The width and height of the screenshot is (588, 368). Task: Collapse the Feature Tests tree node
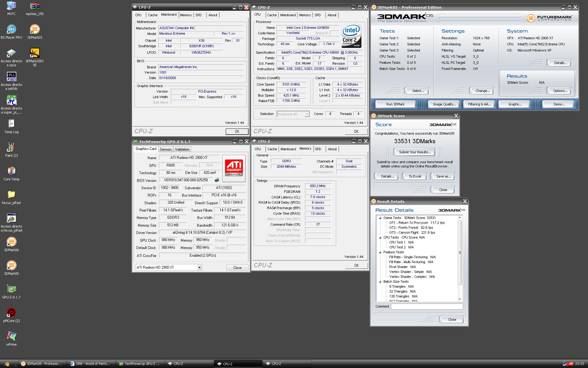[380, 252]
